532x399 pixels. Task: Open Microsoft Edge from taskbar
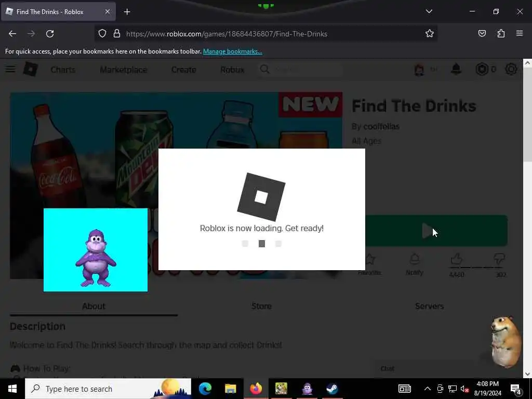[x=205, y=389]
